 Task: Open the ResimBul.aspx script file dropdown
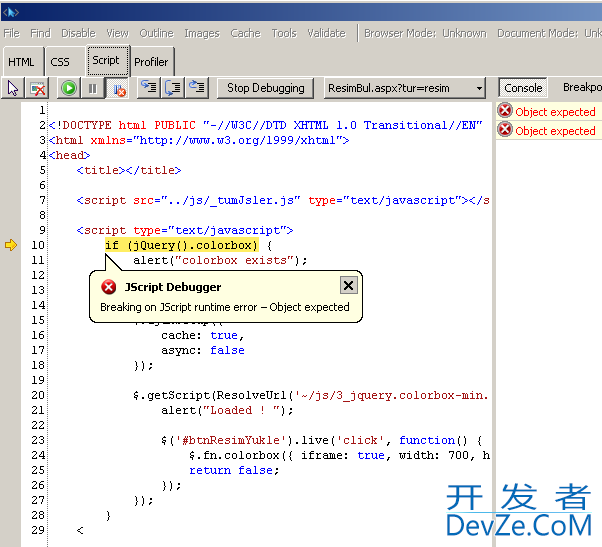tap(405, 88)
